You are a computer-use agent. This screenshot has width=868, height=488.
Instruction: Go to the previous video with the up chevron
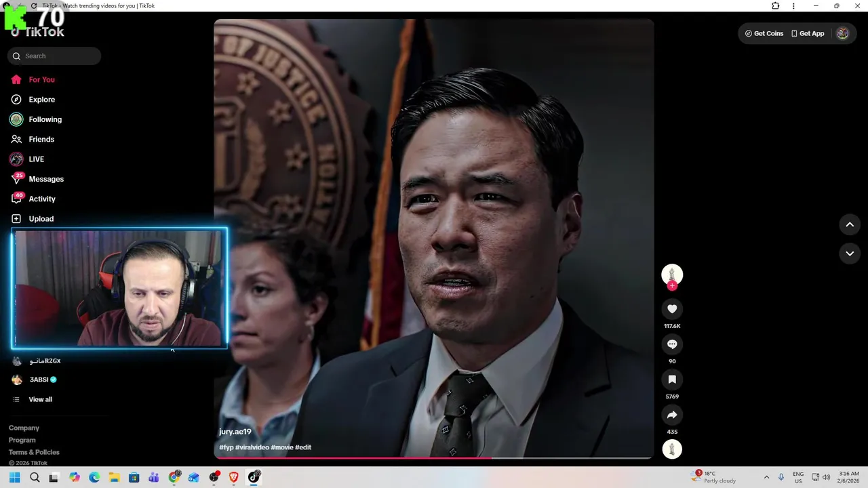850,224
